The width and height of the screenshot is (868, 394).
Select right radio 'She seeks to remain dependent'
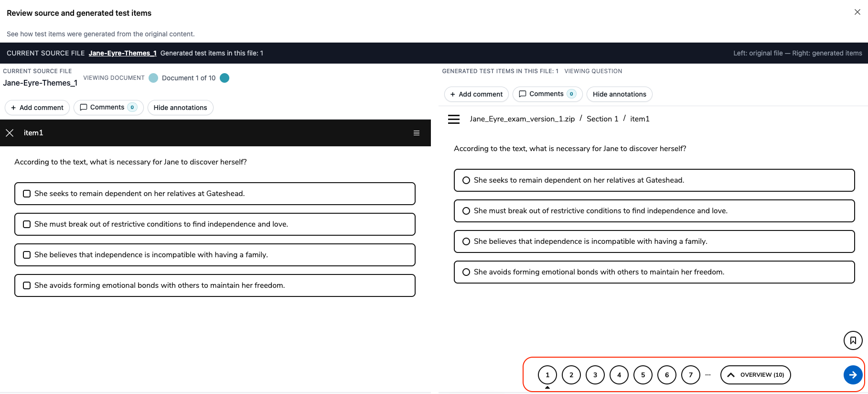coord(466,180)
